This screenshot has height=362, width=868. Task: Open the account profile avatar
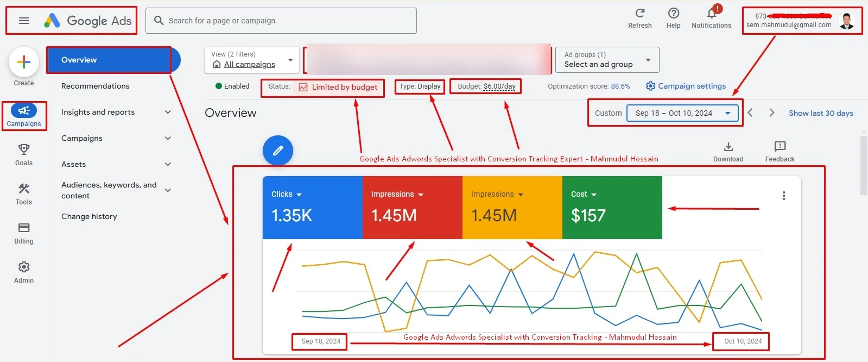846,21
